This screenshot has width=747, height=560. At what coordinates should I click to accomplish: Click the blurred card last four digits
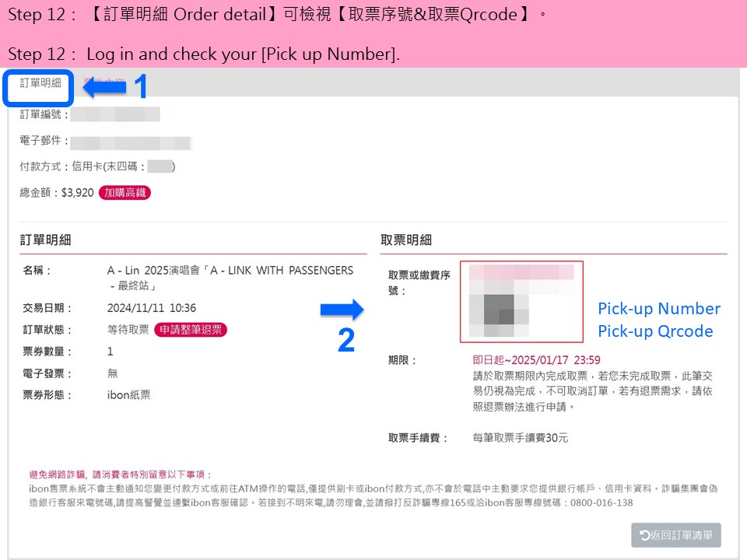(160, 166)
